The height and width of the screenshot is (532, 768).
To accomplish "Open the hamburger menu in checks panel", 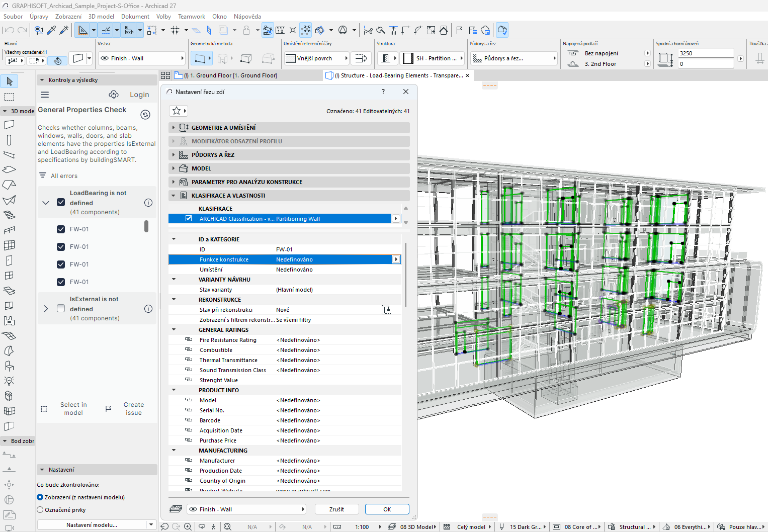I will coord(45,95).
